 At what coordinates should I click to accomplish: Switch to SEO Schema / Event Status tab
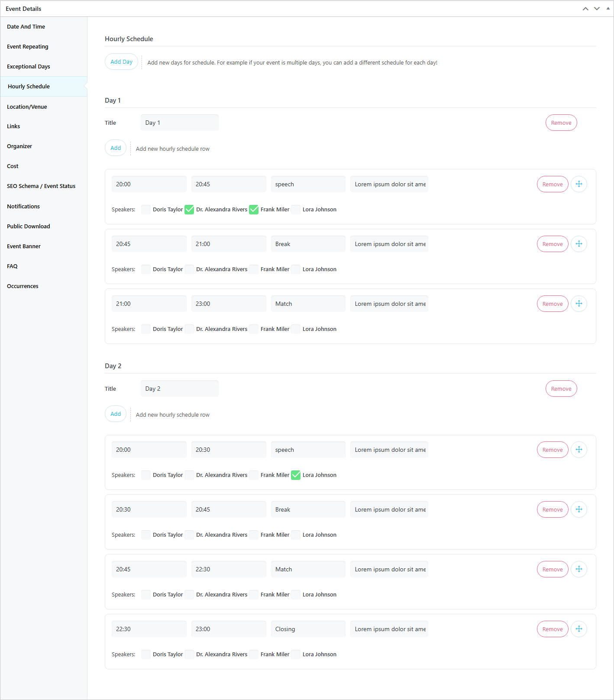(41, 186)
